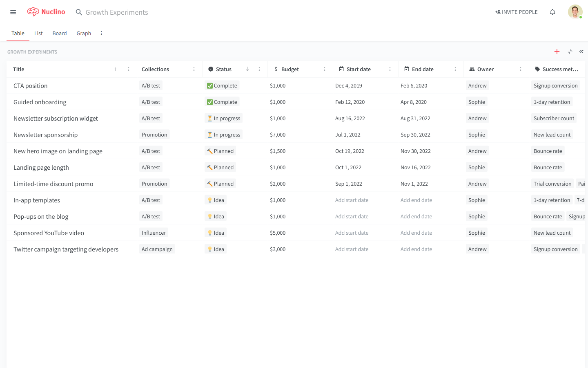Switch to the Graph tab
588x368 pixels.
click(x=84, y=33)
